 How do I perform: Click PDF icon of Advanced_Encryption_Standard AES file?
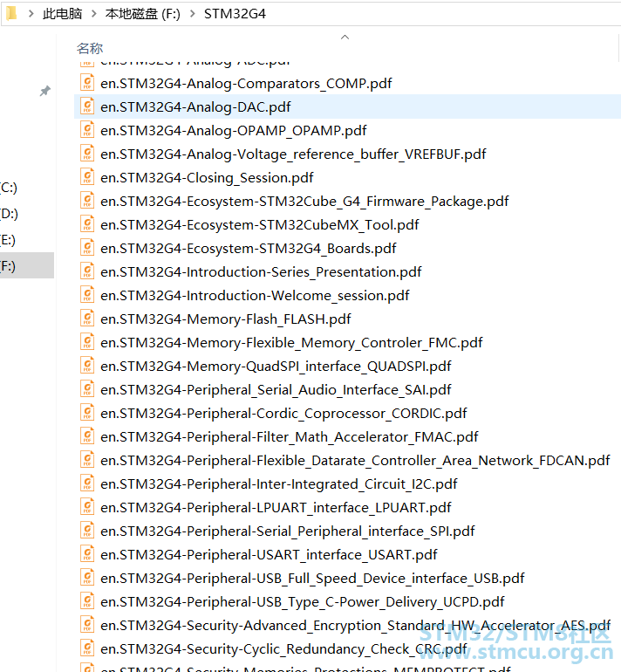[x=87, y=624]
